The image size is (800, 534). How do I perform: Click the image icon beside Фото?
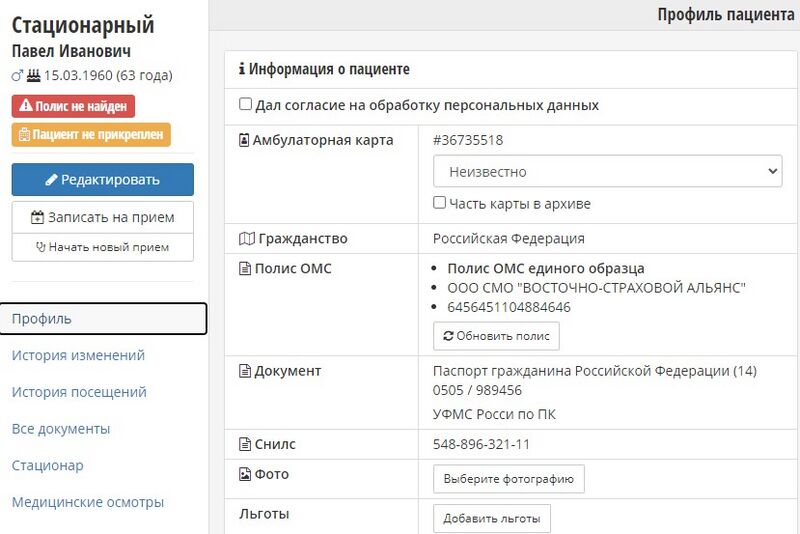point(245,474)
